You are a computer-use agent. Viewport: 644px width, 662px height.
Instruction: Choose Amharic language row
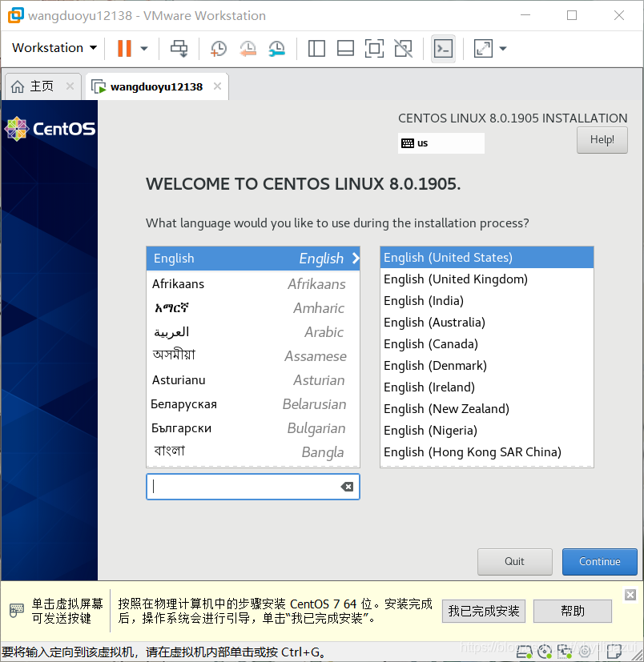pos(253,307)
